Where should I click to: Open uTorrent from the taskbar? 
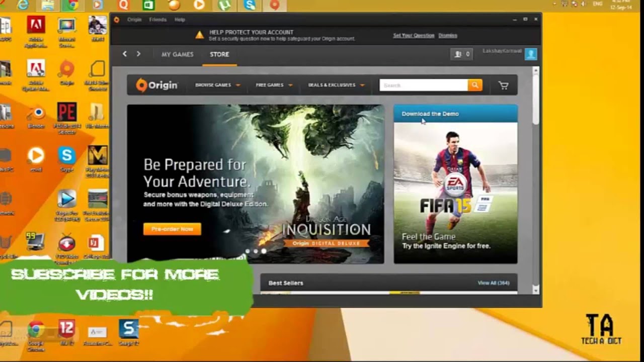[224, 5]
